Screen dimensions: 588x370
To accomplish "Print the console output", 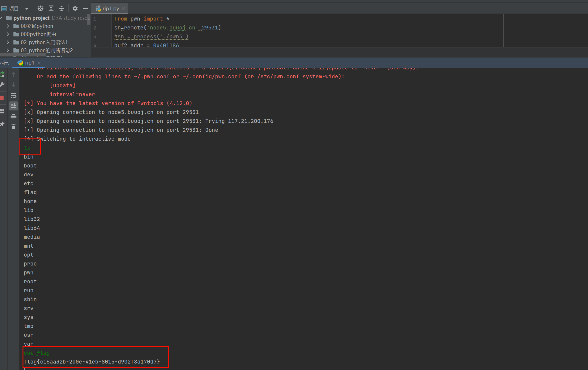I will point(14,117).
